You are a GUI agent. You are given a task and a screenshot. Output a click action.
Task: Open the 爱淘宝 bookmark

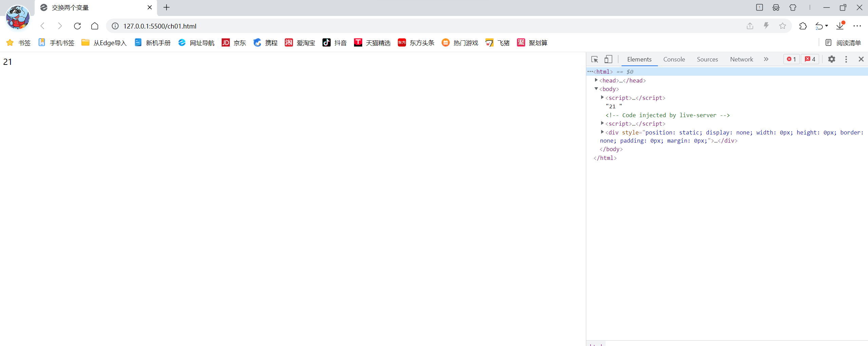300,43
